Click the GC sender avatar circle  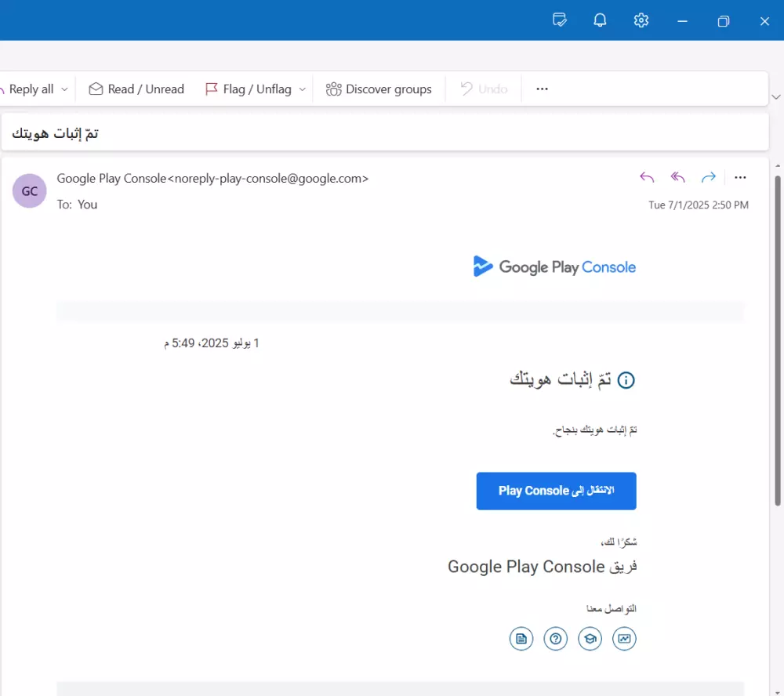click(29, 190)
